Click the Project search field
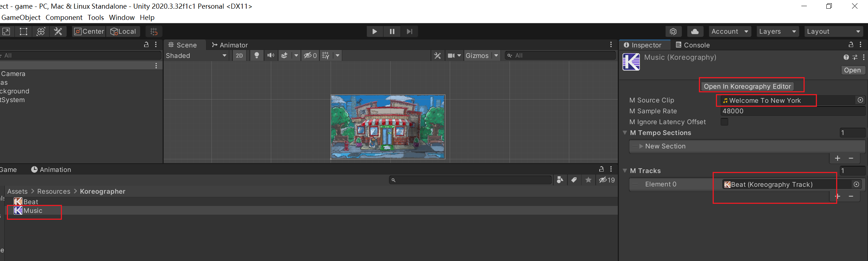 (470, 180)
